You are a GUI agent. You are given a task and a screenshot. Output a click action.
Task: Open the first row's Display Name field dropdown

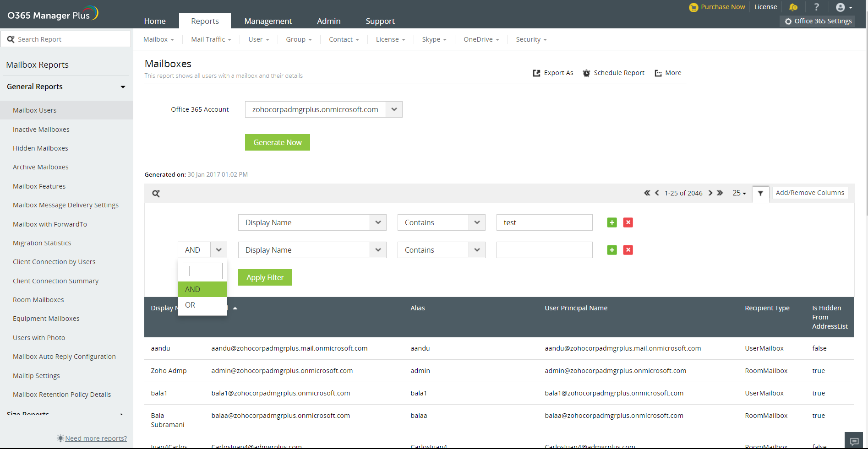tap(378, 222)
